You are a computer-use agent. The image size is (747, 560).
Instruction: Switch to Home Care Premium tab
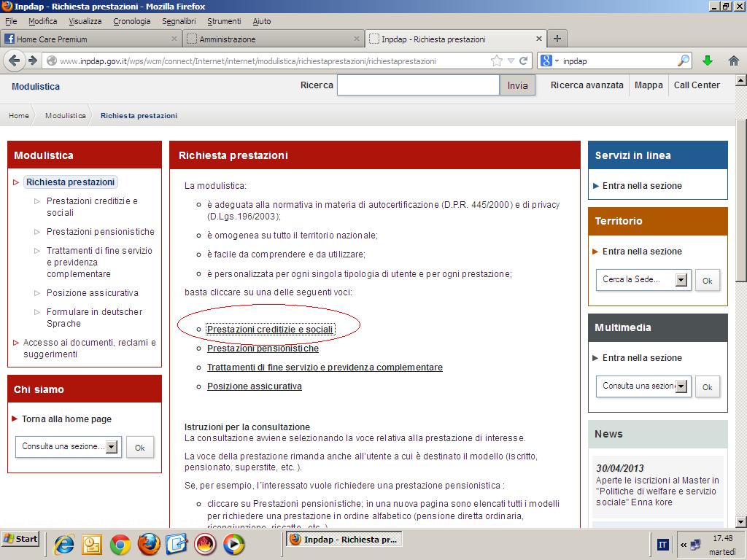[x=90, y=39]
